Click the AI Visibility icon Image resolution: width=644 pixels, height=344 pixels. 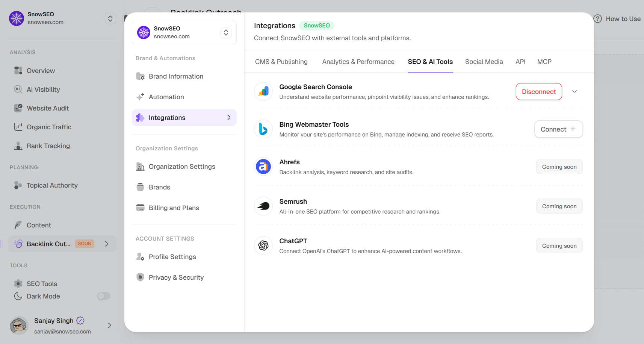[x=18, y=89]
